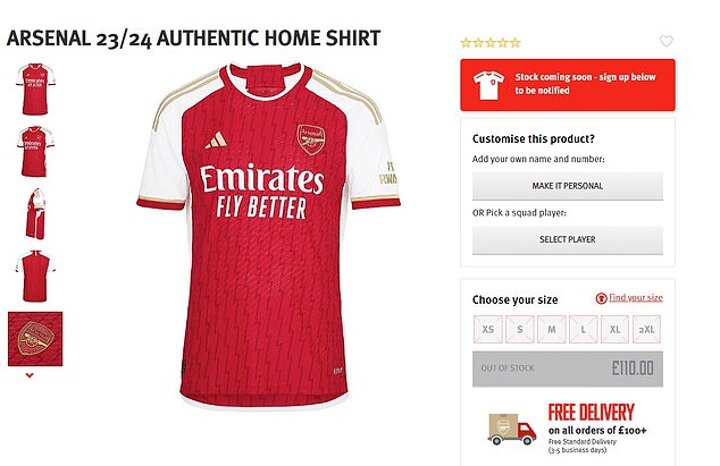Pick size 2XL
The height and width of the screenshot is (466, 720).
point(647,329)
